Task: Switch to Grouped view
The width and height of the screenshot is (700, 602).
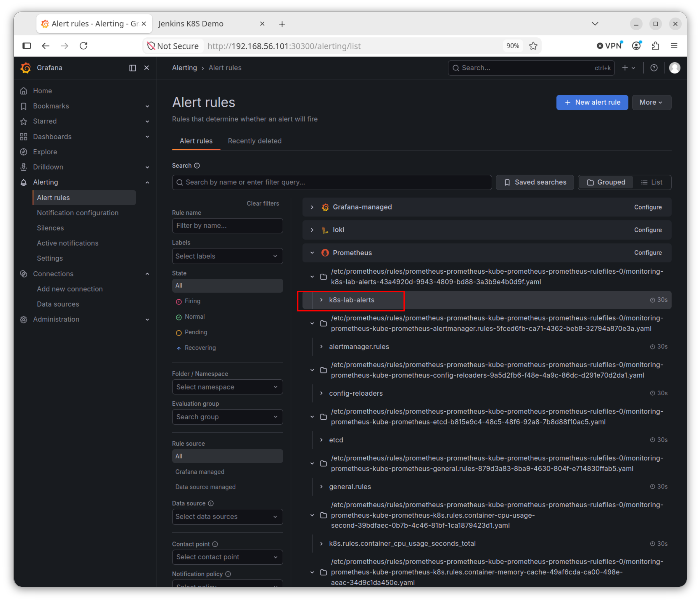Action: (x=606, y=182)
